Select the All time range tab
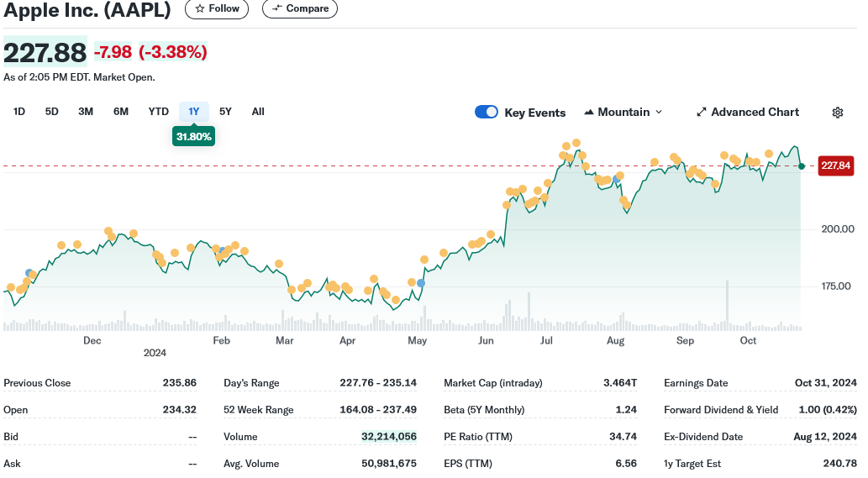 pos(258,112)
